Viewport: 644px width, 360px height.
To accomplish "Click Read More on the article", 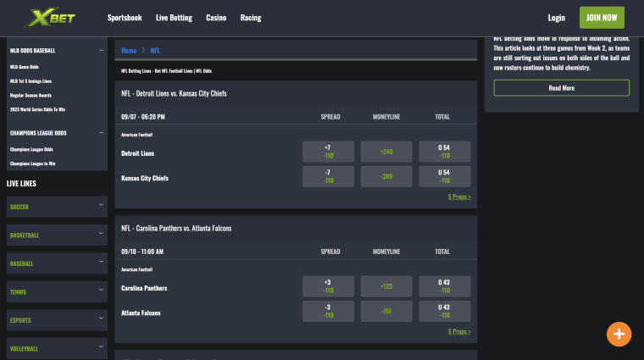I will pyautogui.click(x=562, y=88).
